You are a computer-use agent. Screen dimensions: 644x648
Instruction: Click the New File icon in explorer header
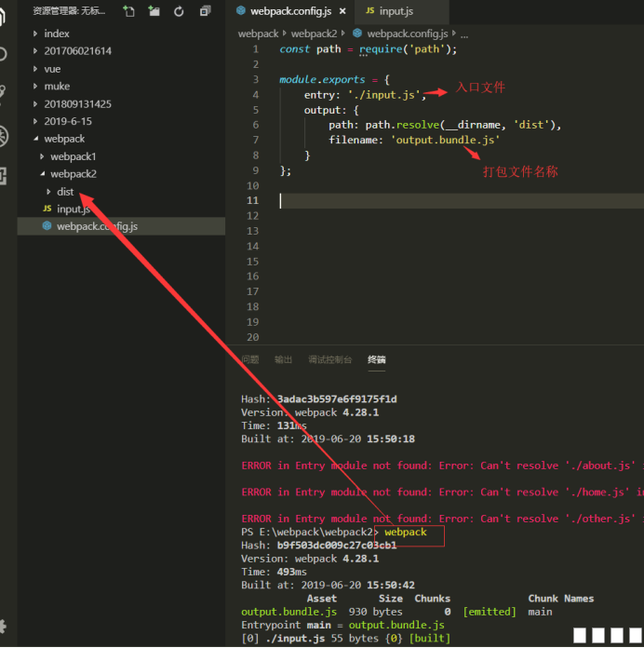(x=128, y=11)
